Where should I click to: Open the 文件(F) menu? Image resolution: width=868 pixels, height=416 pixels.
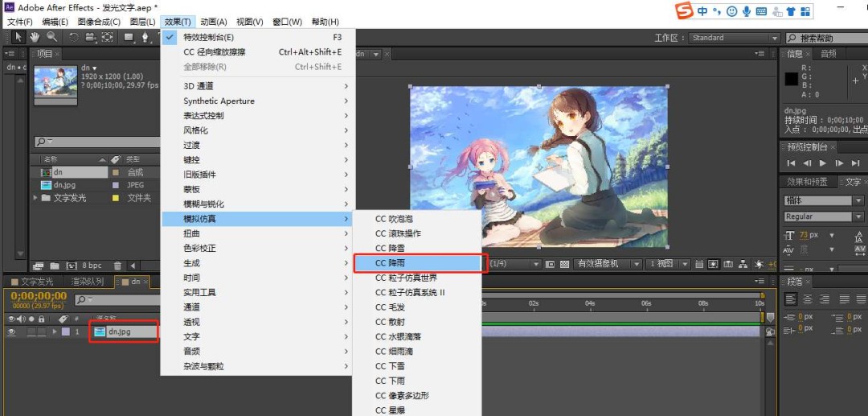(x=20, y=22)
